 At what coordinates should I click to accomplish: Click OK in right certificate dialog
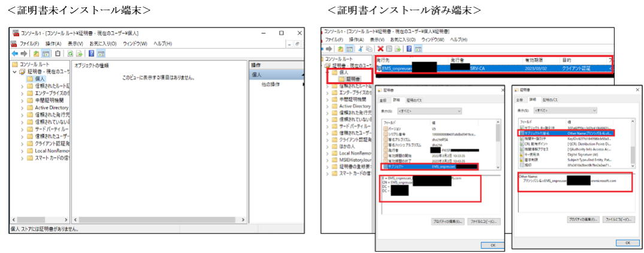[627, 243]
